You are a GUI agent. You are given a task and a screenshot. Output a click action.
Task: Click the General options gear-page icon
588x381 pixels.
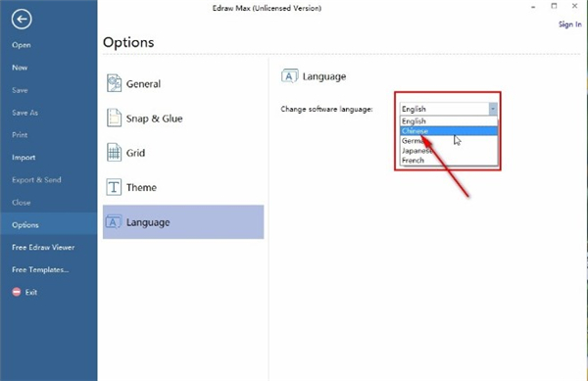click(x=114, y=83)
